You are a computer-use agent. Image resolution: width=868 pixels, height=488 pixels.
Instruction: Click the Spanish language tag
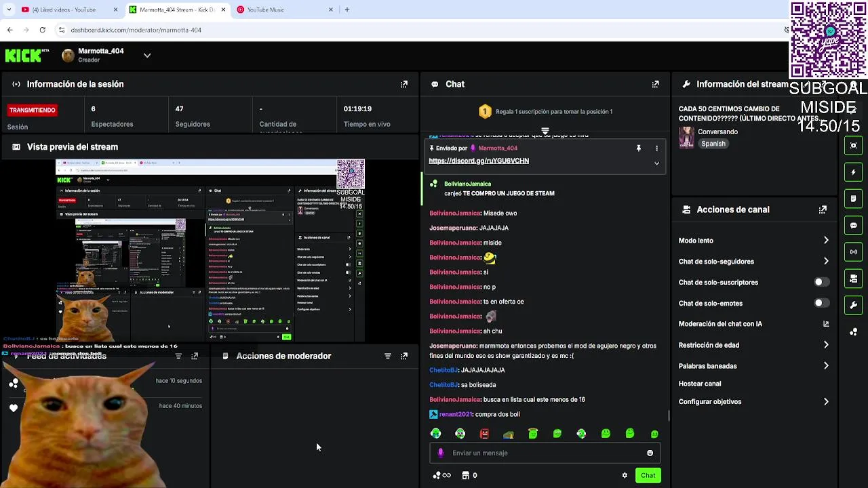[713, 144]
